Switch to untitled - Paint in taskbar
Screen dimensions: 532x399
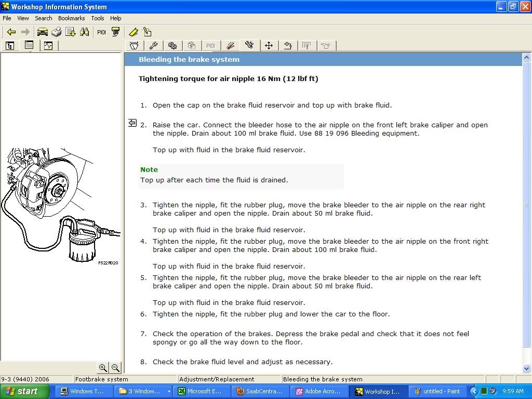click(437, 391)
